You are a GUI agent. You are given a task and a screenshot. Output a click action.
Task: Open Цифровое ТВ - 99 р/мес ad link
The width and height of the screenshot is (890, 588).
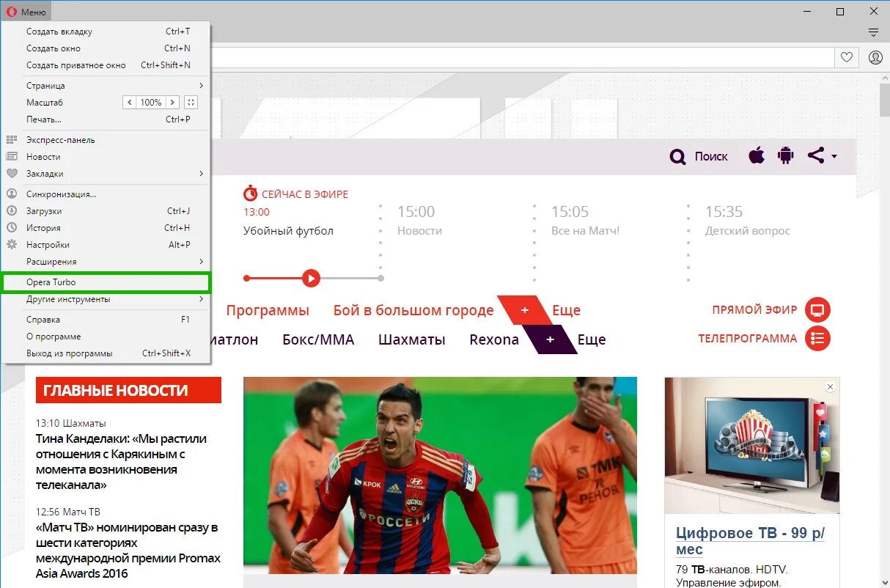(750, 541)
